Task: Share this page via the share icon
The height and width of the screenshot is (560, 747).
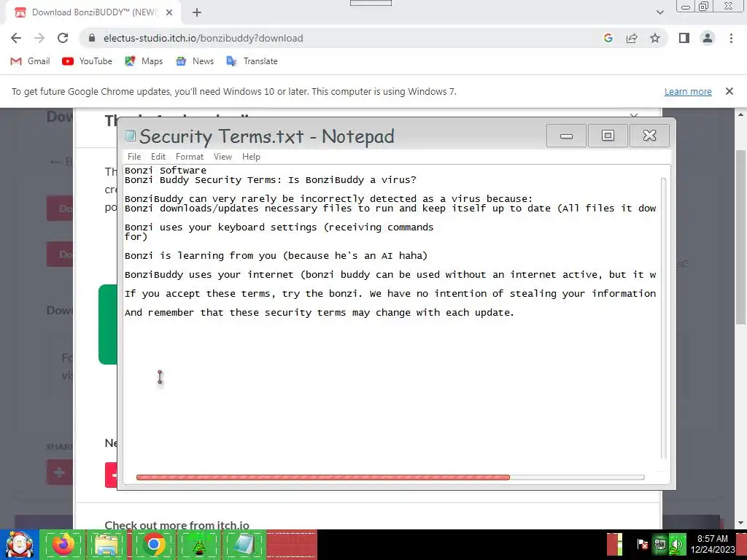Action: click(x=632, y=38)
